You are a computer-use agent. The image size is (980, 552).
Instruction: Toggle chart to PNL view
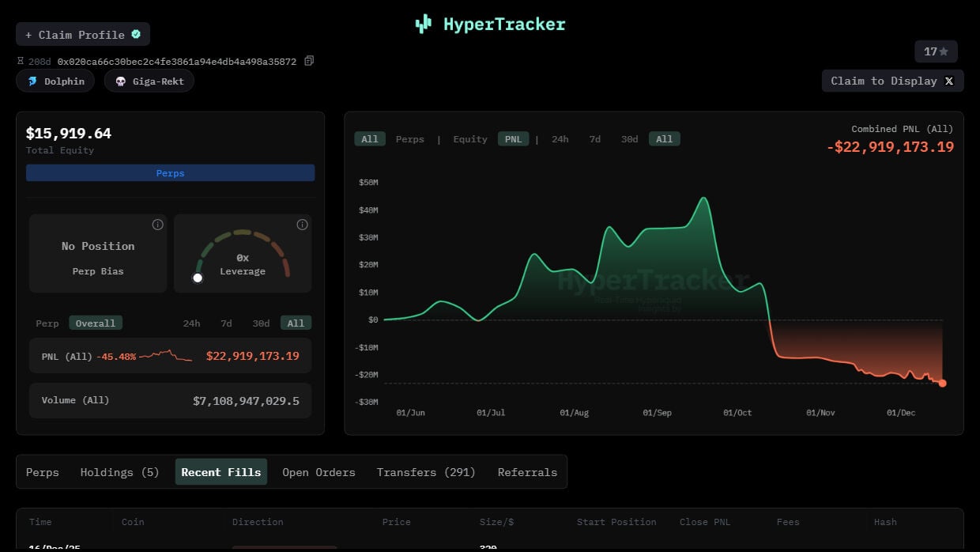pyautogui.click(x=513, y=139)
